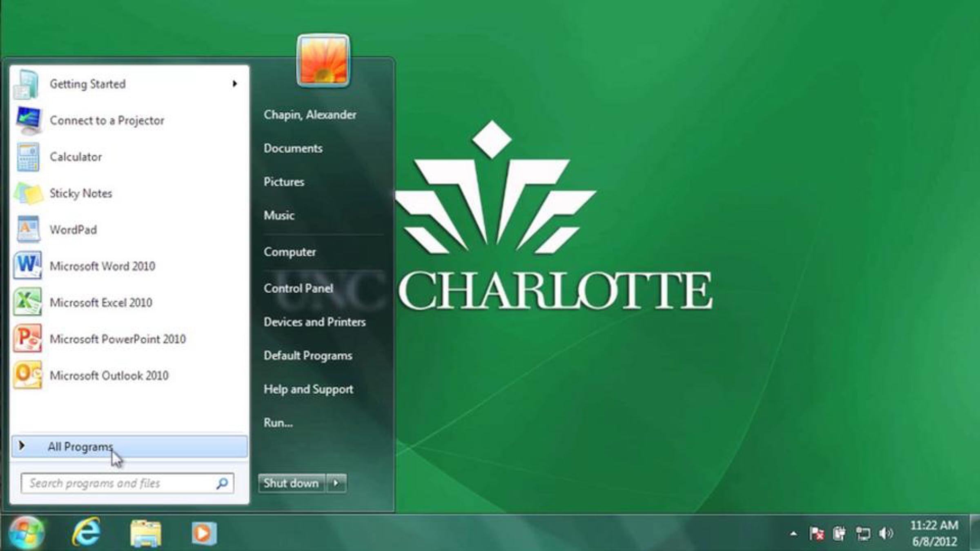Viewport: 980px width, 551px height.
Task: Open Control Panel menu item
Action: 298,288
